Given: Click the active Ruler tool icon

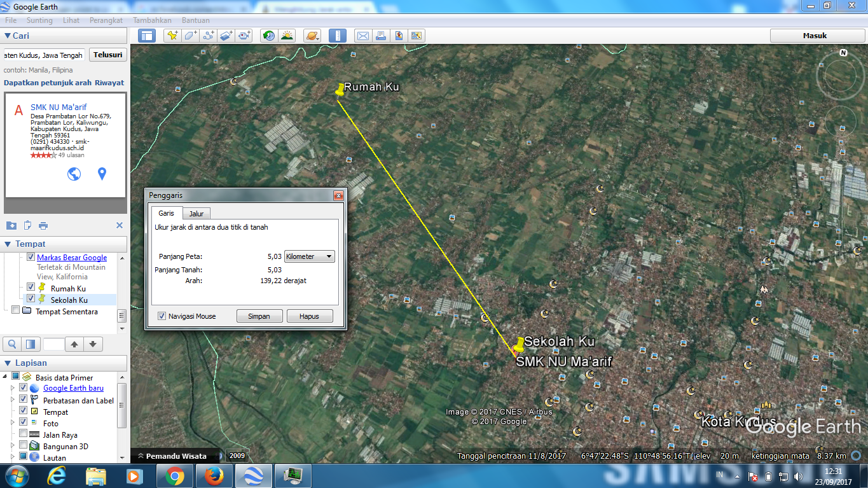Looking at the screenshot, I should 337,36.
